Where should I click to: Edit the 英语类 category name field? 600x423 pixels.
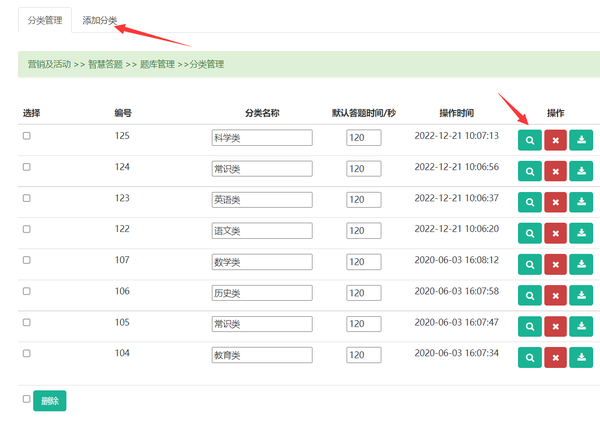point(262,200)
